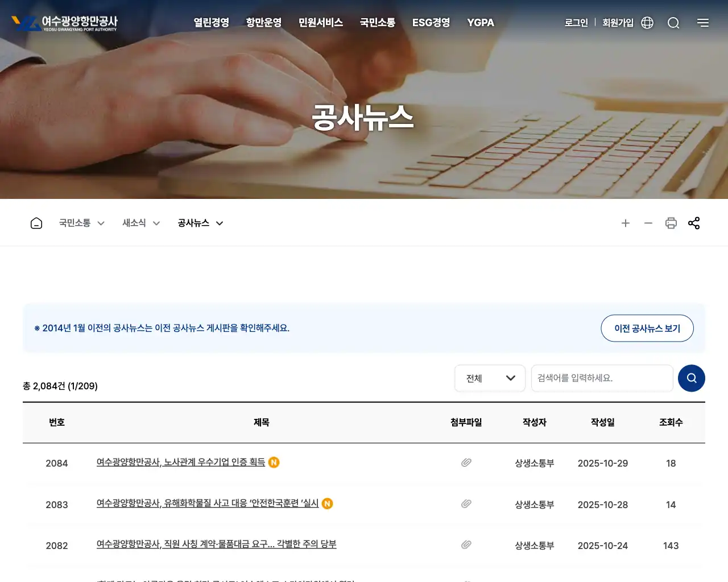728x582 pixels.
Task: Share the page via the share icon
Action: [x=694, y=223]
